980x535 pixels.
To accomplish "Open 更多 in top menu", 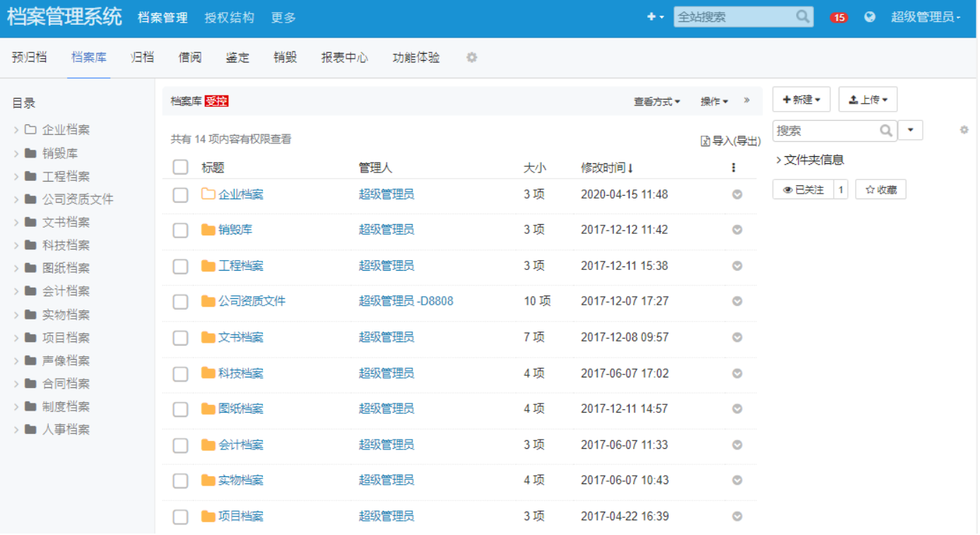I will [x=284, y=18].
